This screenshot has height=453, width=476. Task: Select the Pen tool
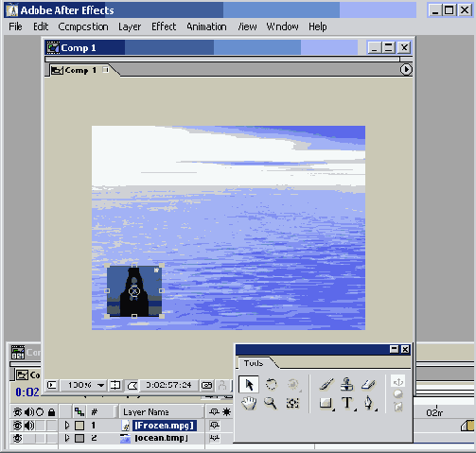pyautogui.click(x=368, y=403)
